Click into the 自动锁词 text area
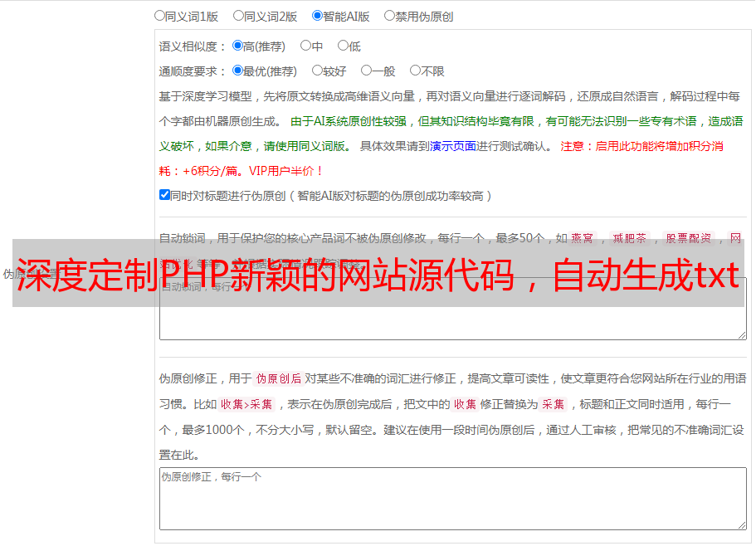 click(x=453, y=309)
